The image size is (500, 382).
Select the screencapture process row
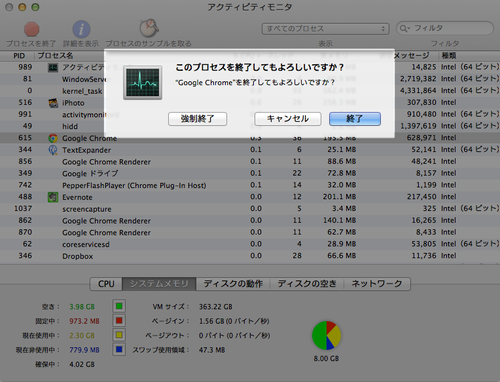[x=250, y=209]
